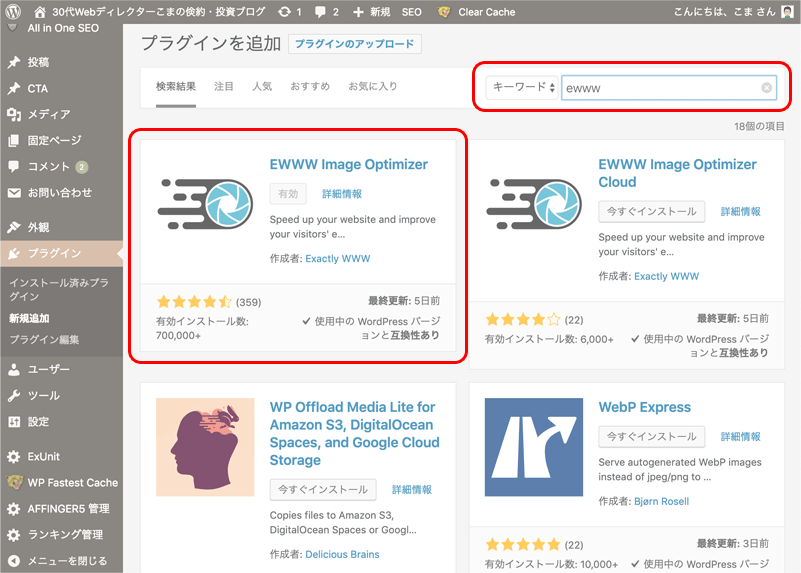Click the plugin search field containing ewww

(669, 88)
